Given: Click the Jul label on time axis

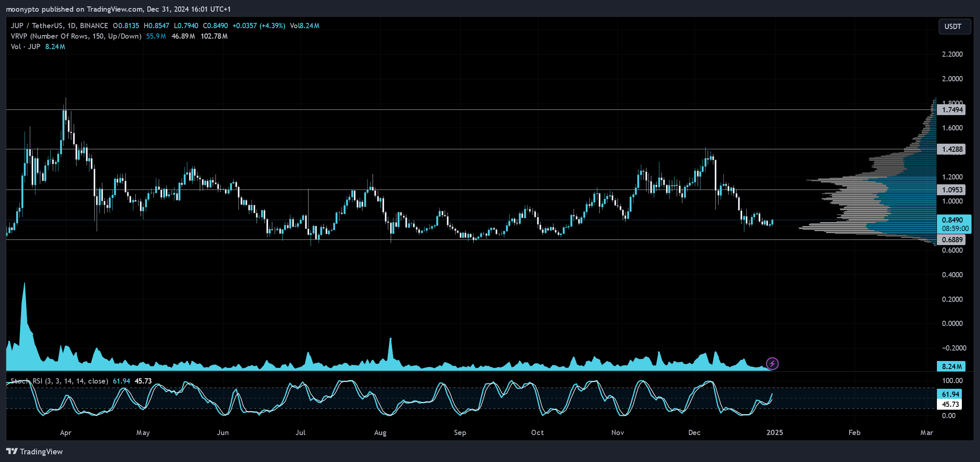Looking at the screenshot, I should pos(300,433).
